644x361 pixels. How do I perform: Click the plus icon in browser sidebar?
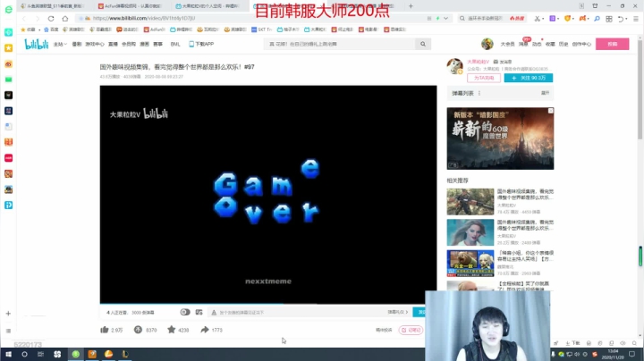(x=8, y=314)
